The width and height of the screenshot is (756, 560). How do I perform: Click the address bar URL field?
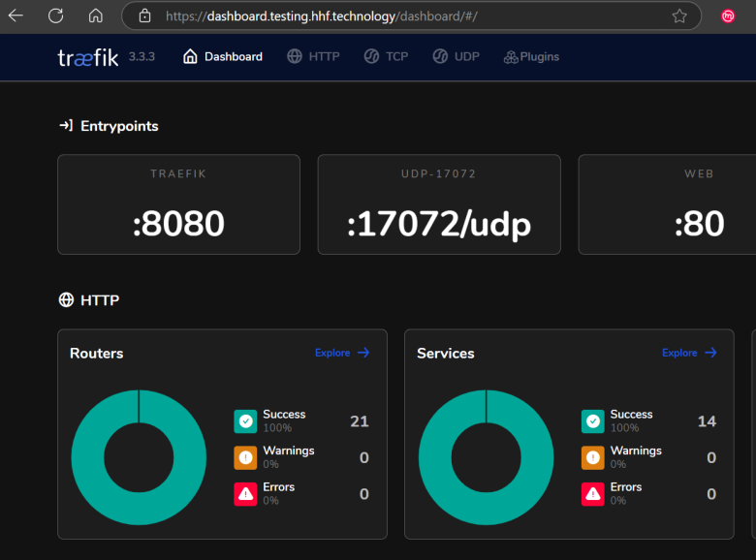coord(411,16)
